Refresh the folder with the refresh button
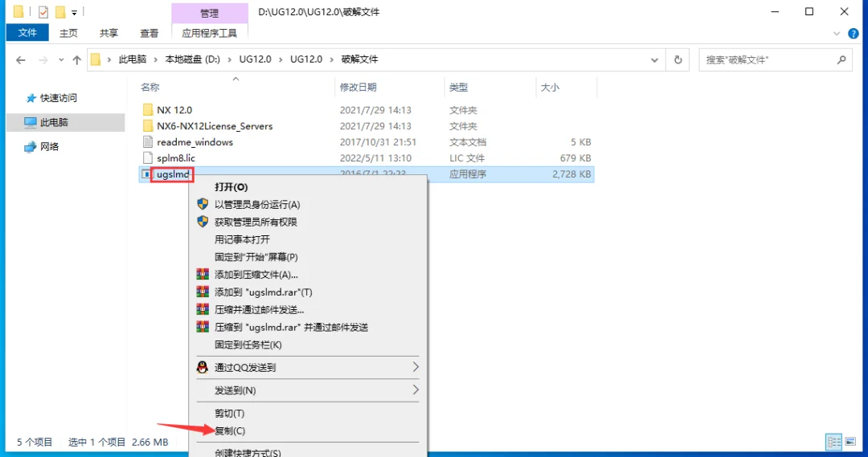This screenshot has width=868, height=457. (x=678, y=59)
